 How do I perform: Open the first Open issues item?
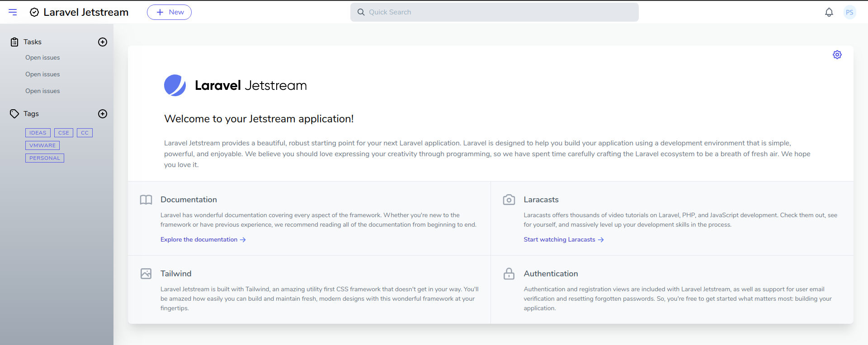pos(42,58)
